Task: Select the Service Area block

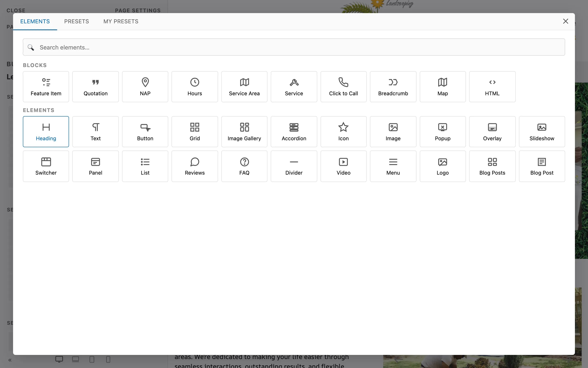Action: click(244, 87)
